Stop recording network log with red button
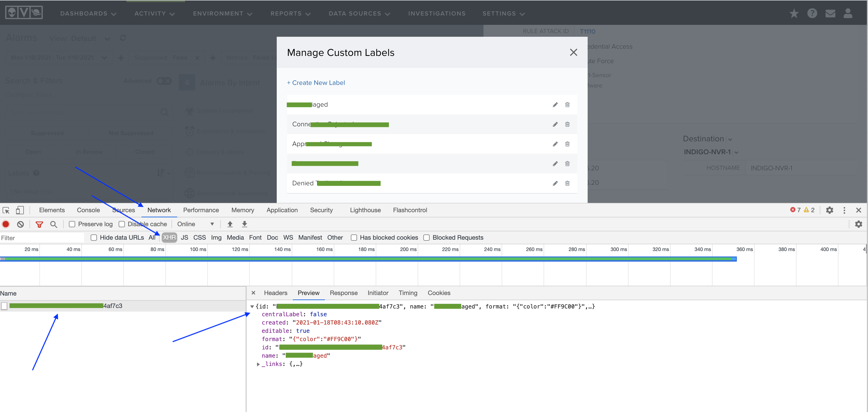868x412 pixels. click(x=6, y=224)
